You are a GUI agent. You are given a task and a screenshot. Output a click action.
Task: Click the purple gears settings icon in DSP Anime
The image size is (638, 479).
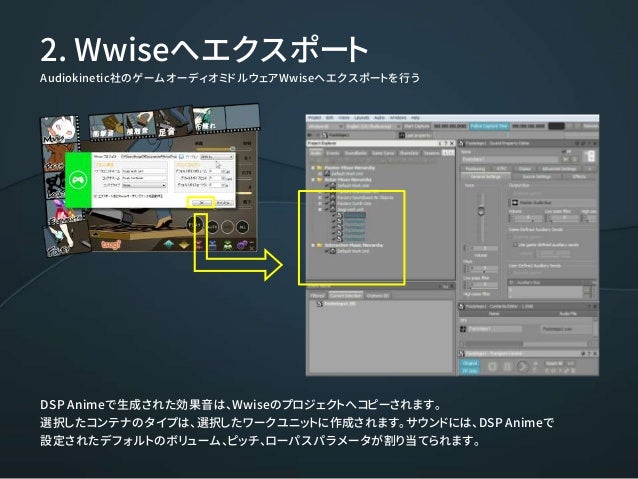[x=242, y=245]
